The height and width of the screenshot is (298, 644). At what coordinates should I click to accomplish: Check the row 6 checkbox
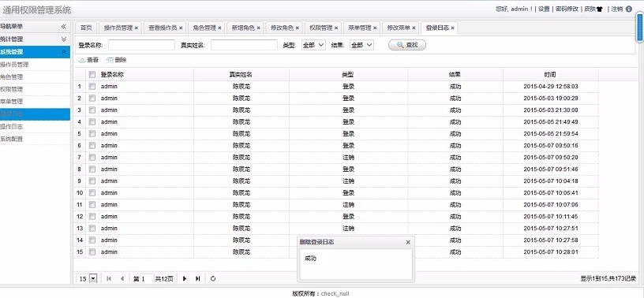point(92,145)
